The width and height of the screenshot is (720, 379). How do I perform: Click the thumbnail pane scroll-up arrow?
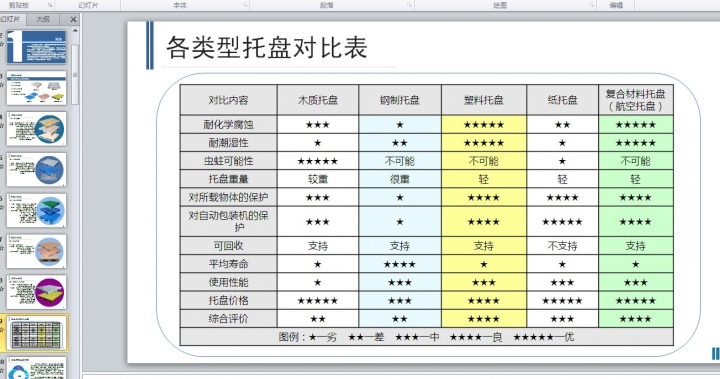[x=75, y=31]
